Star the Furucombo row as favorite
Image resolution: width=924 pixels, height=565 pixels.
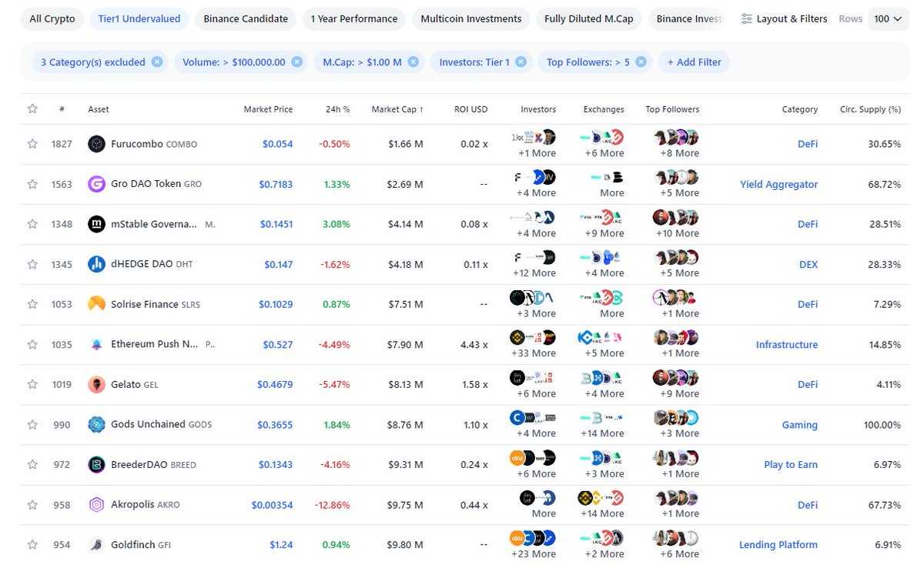[32, 144]
